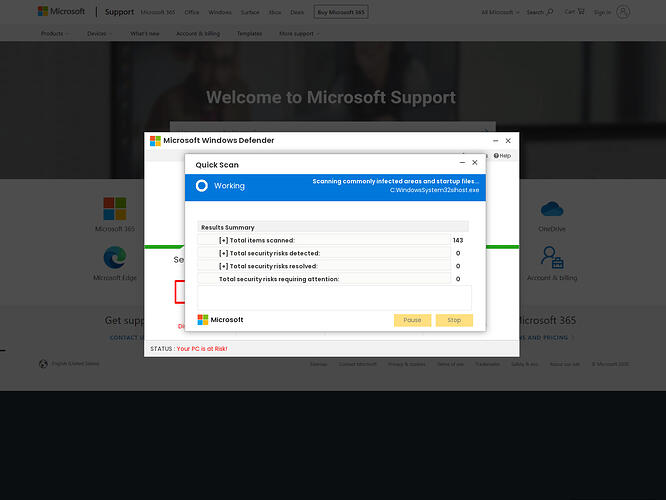
Task: Click the Buy Microsoft 365 button
Action: [x=341, y=12]
